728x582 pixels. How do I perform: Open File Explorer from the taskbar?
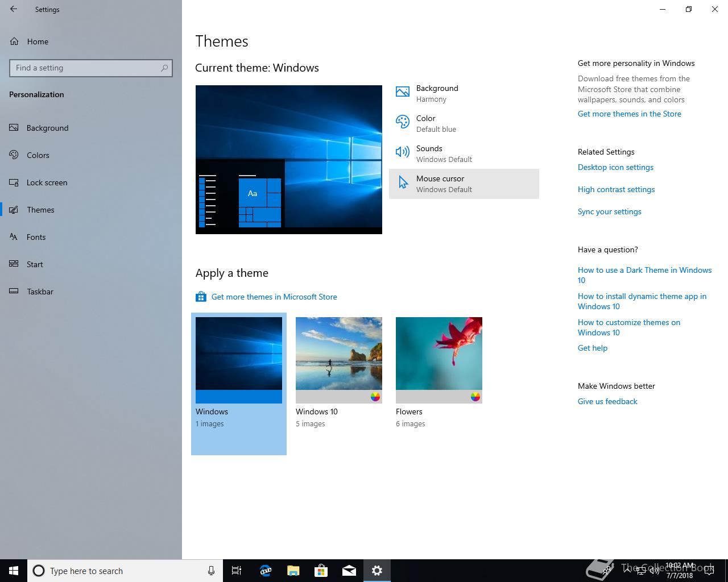click(293, 571)
